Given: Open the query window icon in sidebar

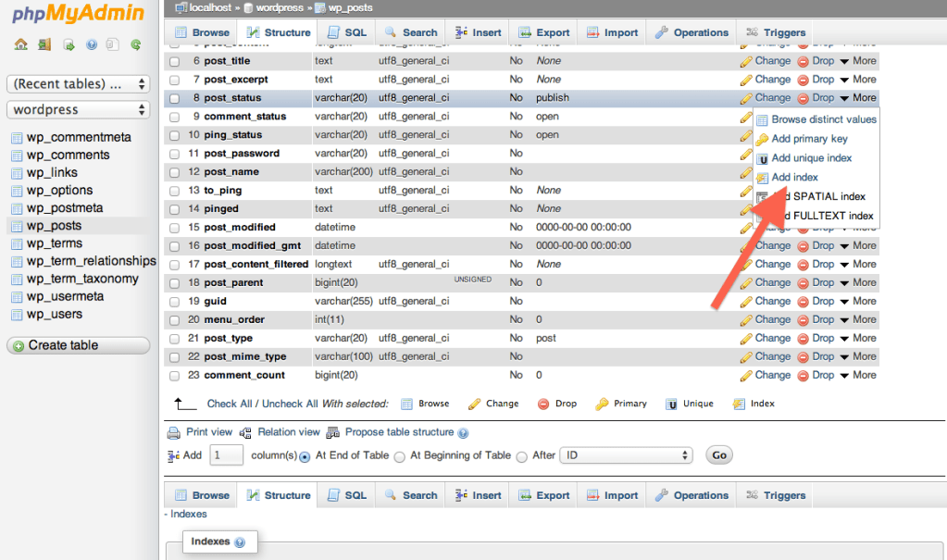Looking at the screenshot, I should point(68,44).
